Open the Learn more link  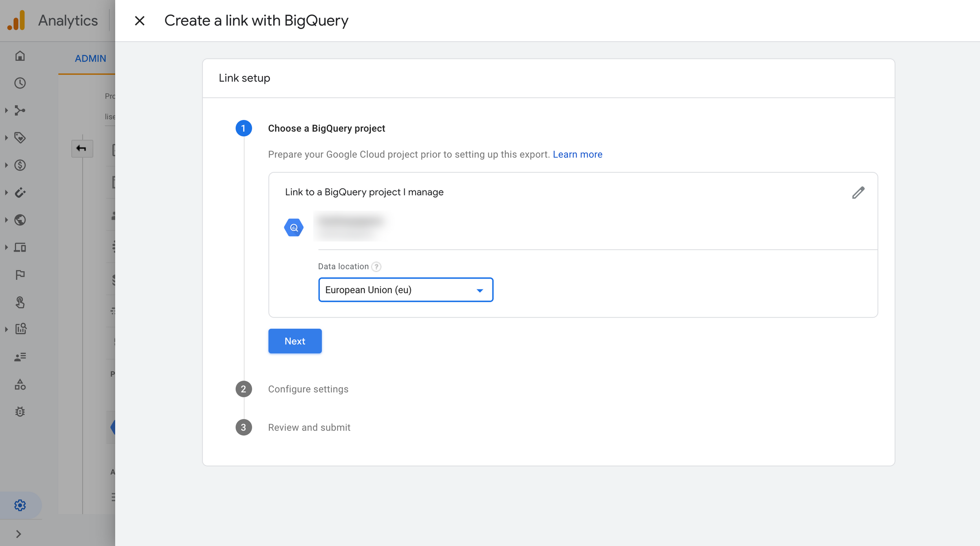[x=577, y=154]
